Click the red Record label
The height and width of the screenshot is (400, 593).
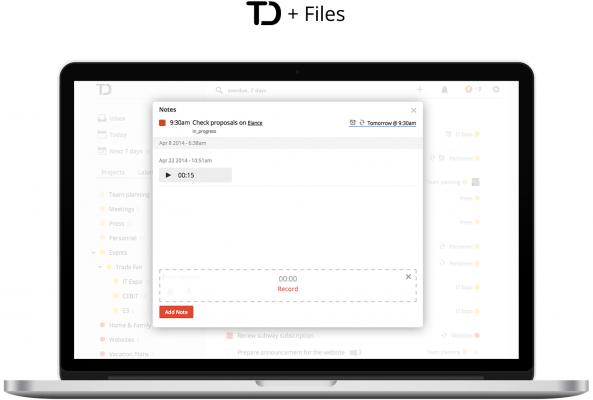pyautogui.click(x=288, y=289)
